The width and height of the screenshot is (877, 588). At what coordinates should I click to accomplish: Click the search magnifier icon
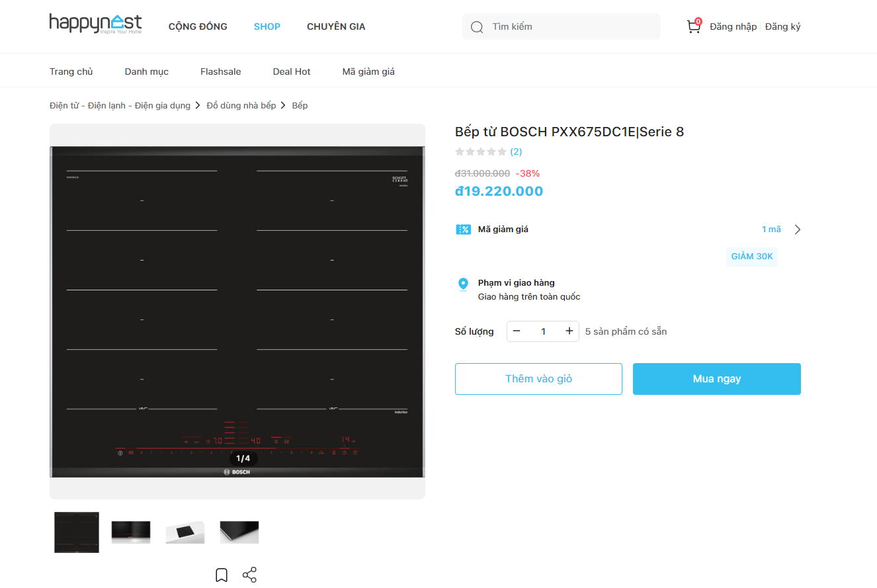point(477,27)
